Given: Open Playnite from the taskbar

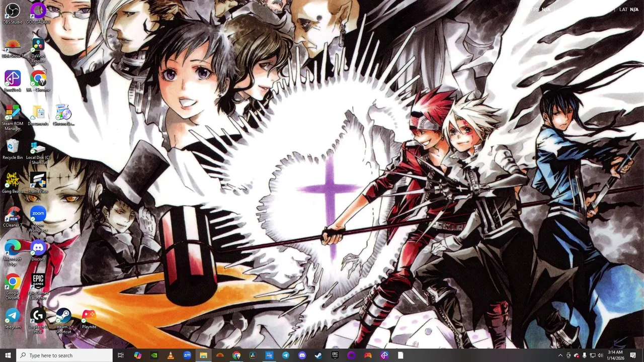Looking at the screenshot, I should (368, 355).
